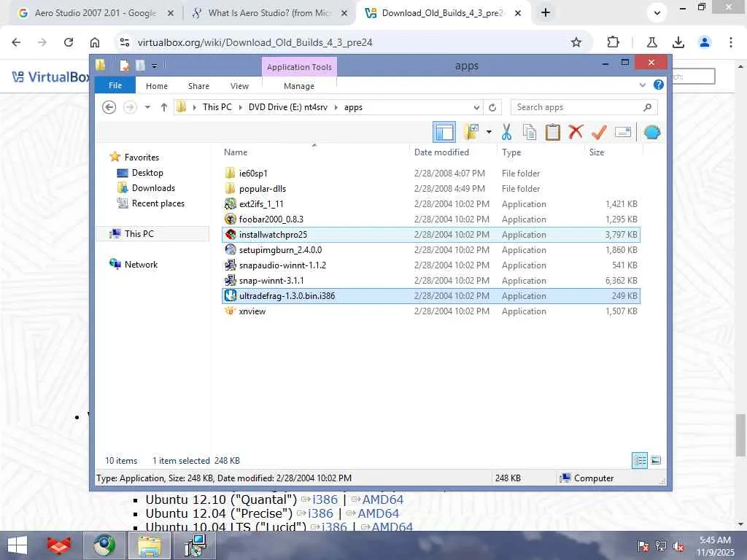Viewport: 747px width, 560px height.
Task: Click the Search apps input box
Action: (584, 107)
